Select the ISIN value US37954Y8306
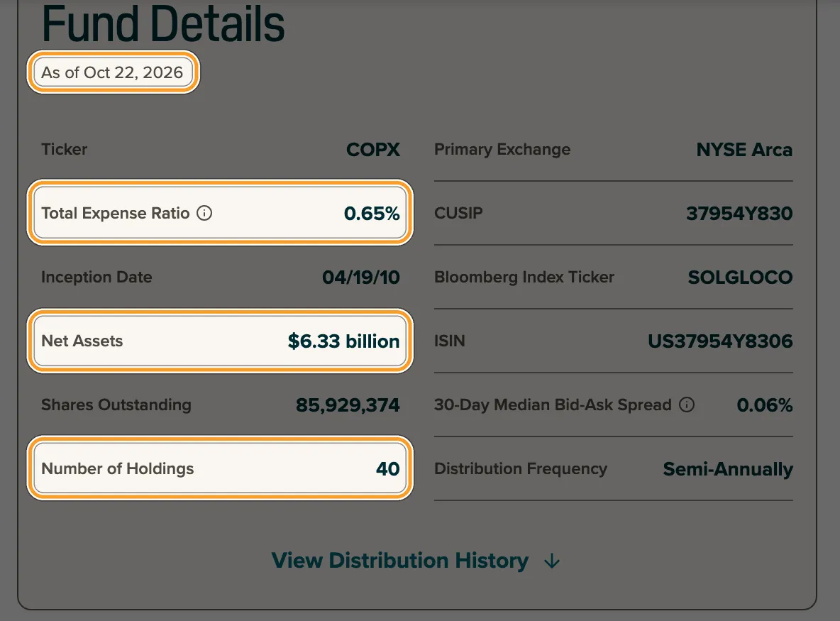The width and height of the screenshot is (840, 621). 720,341
